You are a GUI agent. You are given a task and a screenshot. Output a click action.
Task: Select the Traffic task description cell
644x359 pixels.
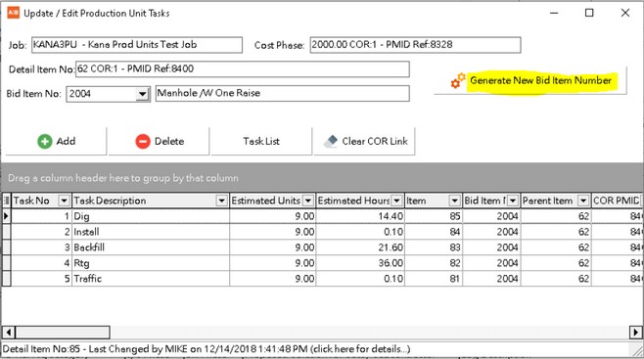(151, 279)
